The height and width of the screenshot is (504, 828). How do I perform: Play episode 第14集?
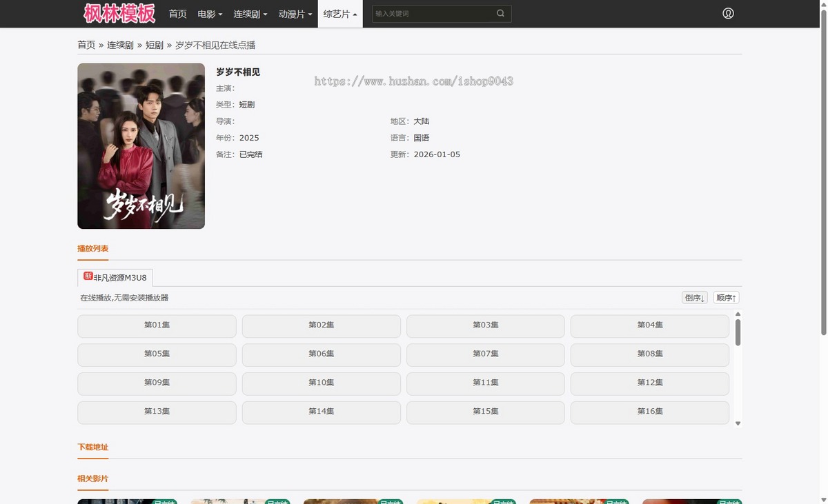pos(322,412)
